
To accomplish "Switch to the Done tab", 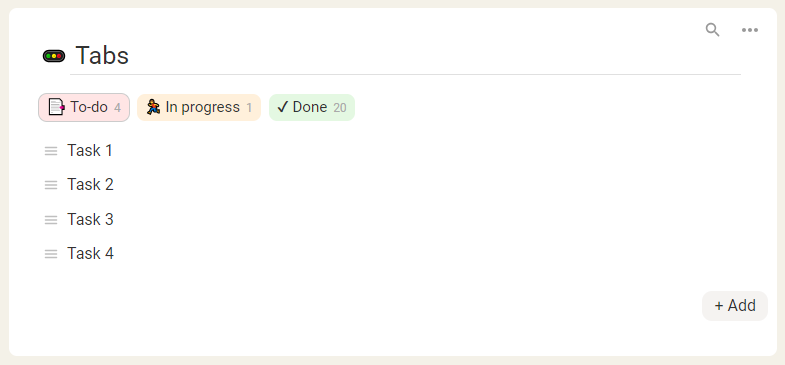I will [312, 107].
